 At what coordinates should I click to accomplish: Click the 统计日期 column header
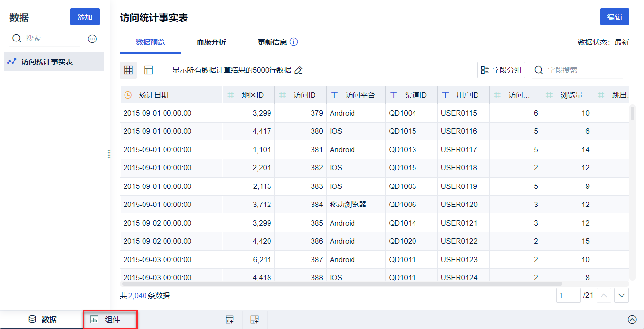point(171,95)
